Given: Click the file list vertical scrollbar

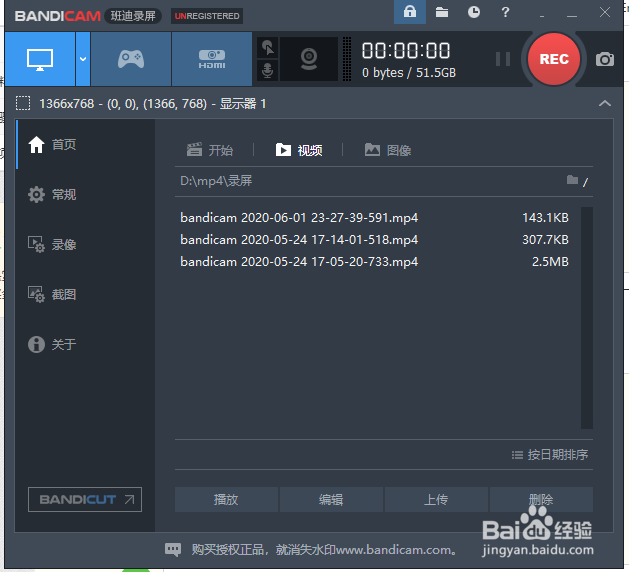Looking at the screenshot, I should coord(586,318).
